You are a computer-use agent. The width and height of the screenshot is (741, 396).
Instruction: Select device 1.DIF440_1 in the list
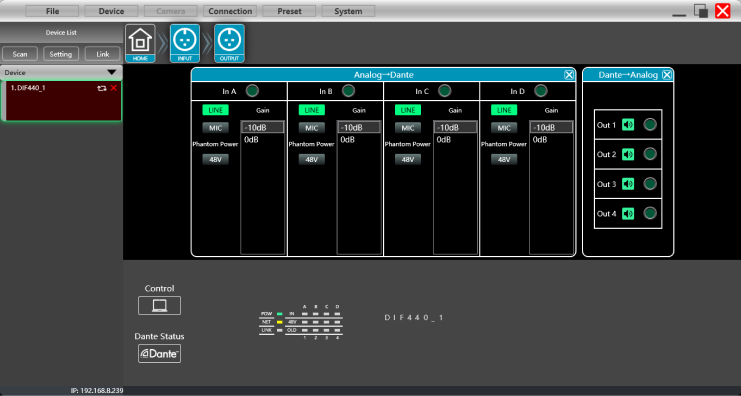pos(61,101)
